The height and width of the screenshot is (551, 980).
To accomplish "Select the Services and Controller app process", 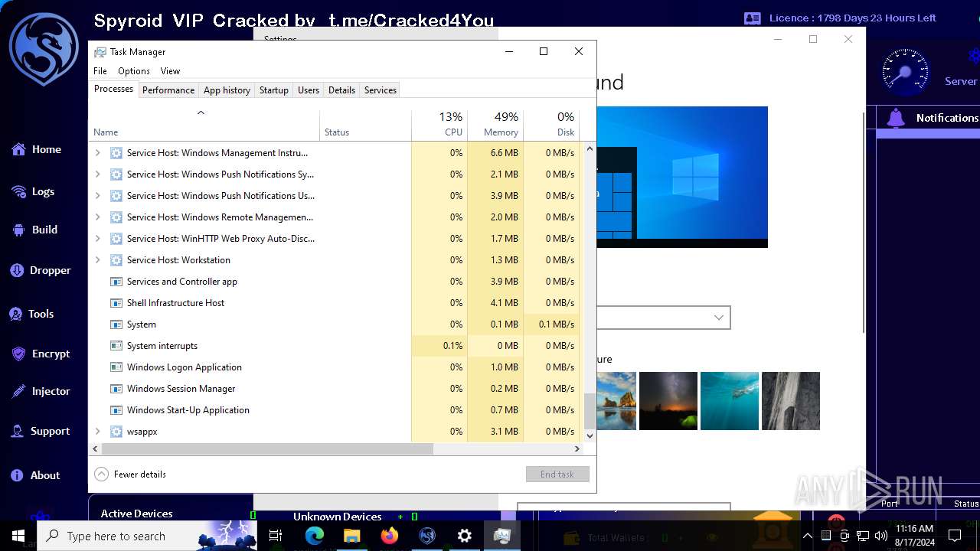I will coord(335,282).
